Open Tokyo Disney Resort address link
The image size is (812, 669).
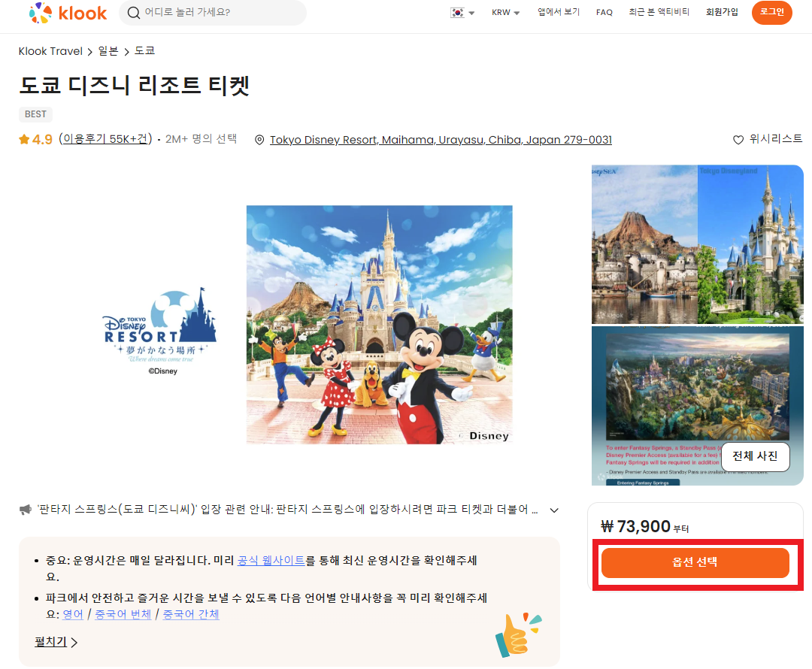441,140
